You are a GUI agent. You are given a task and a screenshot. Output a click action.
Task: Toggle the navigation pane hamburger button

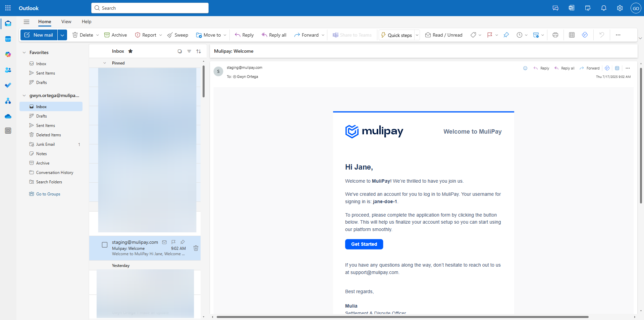tap(26, 22)
